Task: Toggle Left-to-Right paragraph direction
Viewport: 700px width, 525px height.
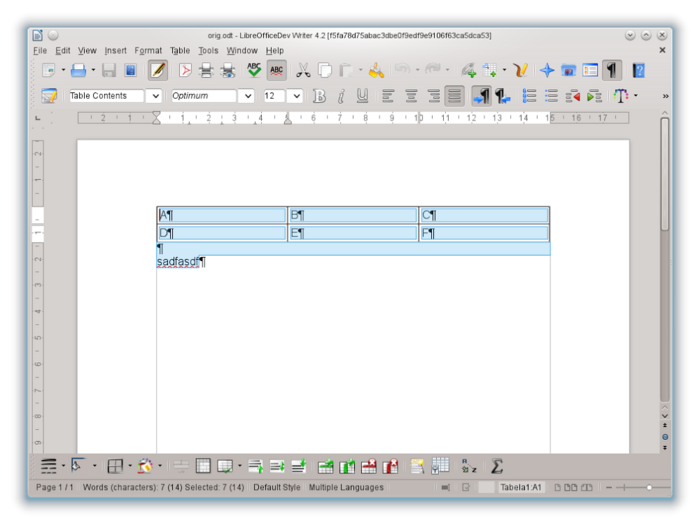Action: (x=481, y=96)
